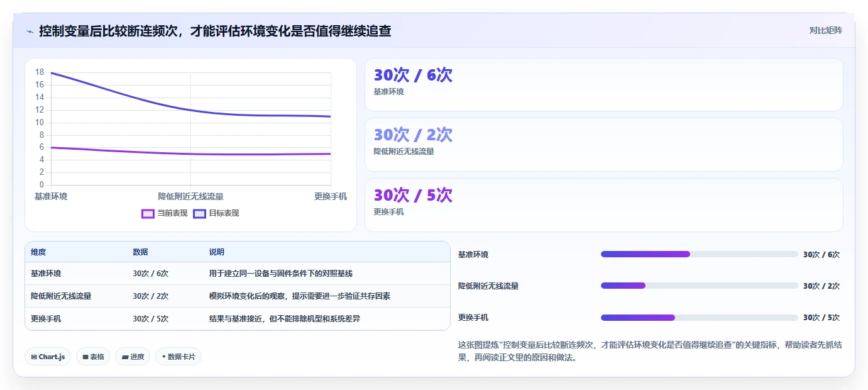
Task: Toggle the 目标表现 legend swatch
Action: pos(199,213)
